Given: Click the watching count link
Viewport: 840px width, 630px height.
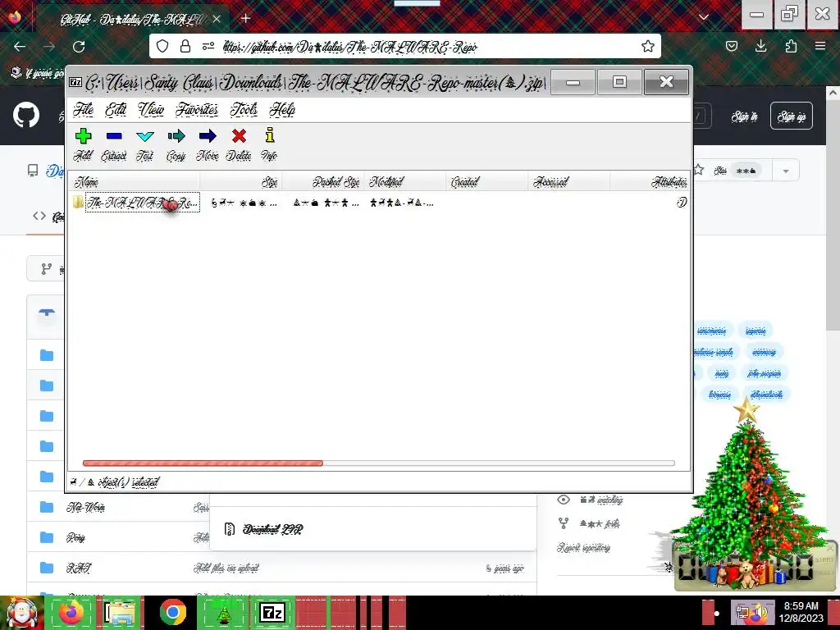Looking at the screenshot, I should pos(601,500).
